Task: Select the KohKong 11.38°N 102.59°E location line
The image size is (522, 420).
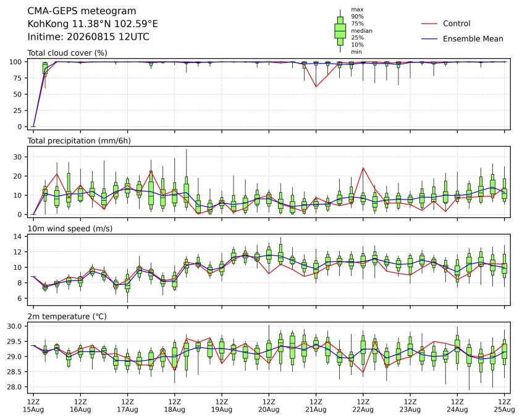Action: [93, 24]
